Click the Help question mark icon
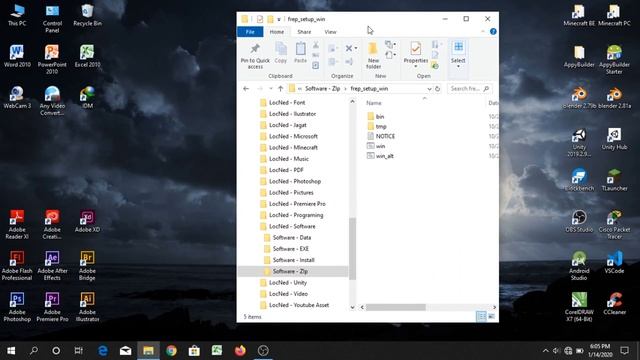The image size is (640, 360). pyautogui.click(x=493, y=31)
